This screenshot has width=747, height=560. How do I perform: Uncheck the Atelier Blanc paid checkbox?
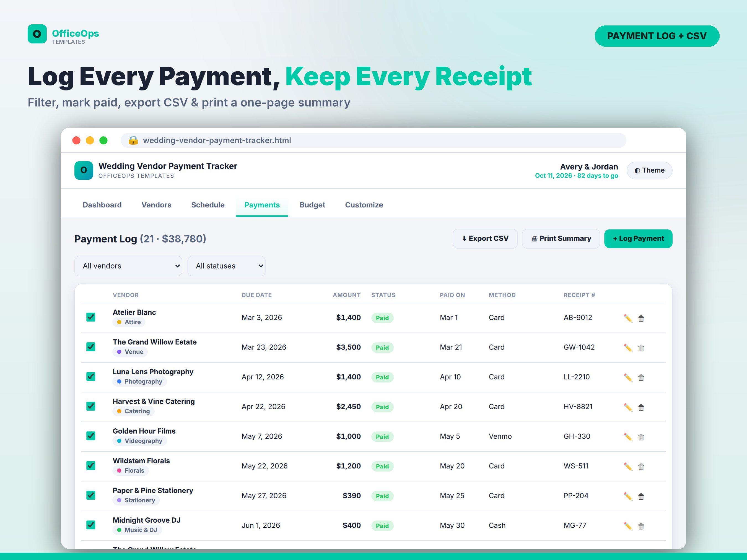[x=91, y=317]
